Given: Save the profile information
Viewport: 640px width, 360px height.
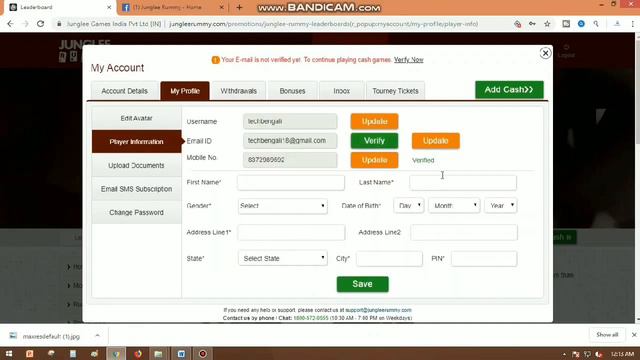Looking at the screenshot, I should pyautogui.click(x=362, y=284).
